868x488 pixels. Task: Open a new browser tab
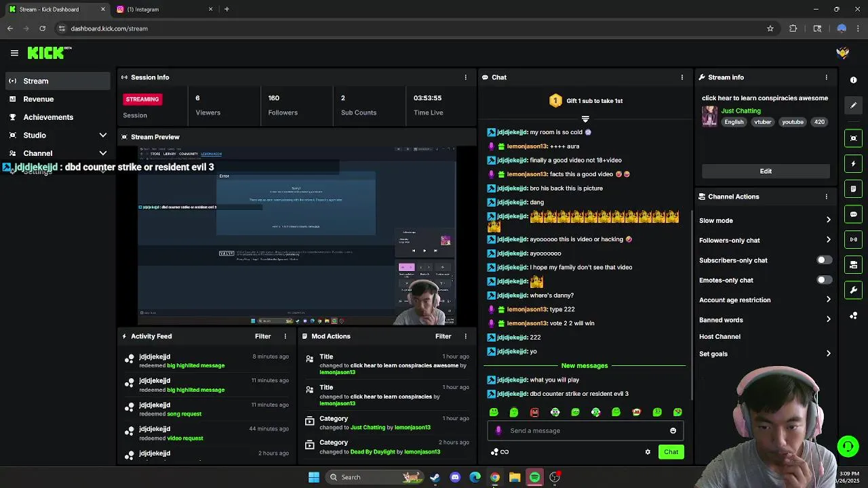pos(226,9)
